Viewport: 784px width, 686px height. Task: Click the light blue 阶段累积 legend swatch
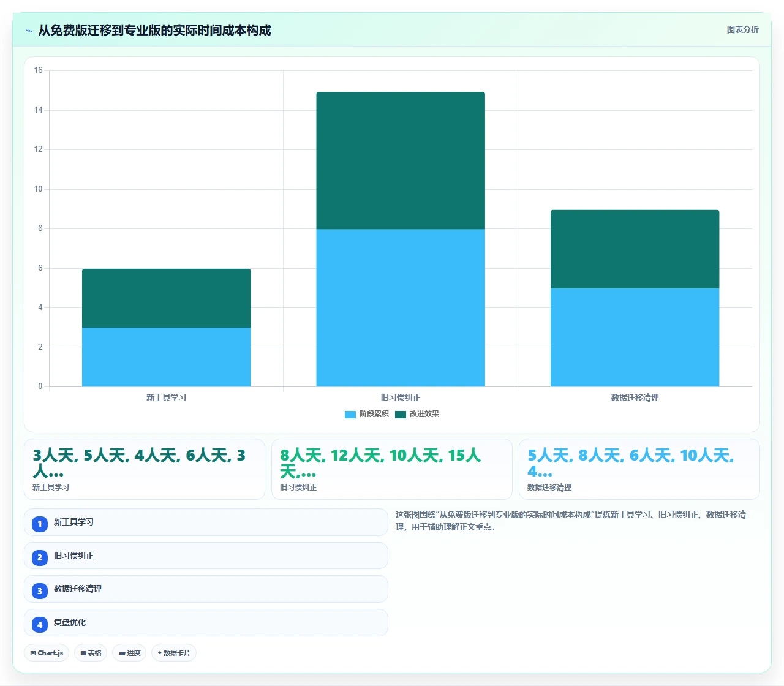point(350,415)
